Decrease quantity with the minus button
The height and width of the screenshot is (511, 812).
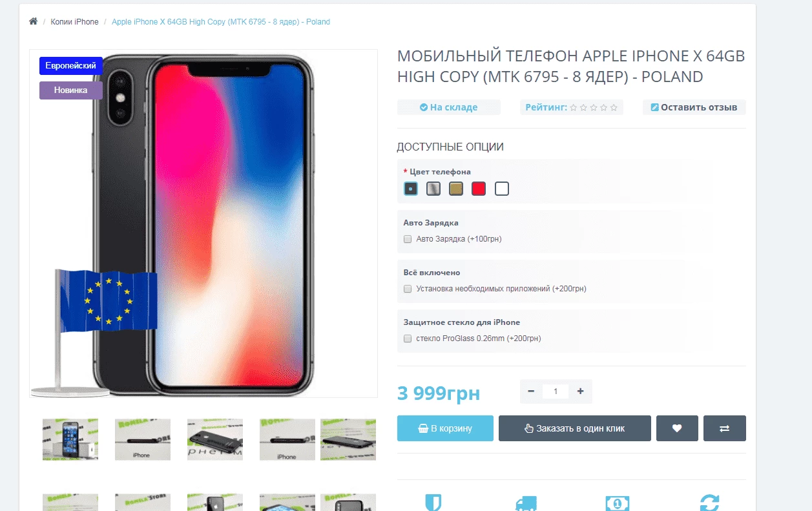tap(531, 391)
